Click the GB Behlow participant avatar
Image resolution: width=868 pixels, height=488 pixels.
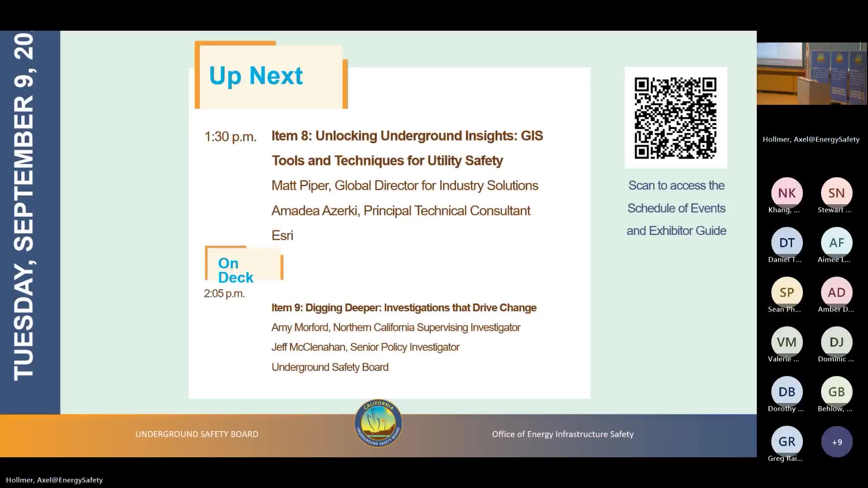point(836,392)
